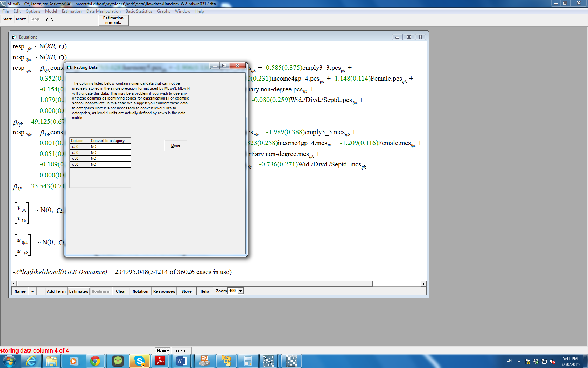Launch Adobe Reader from the taskbar
588x368 pixels.
point(160,361)
